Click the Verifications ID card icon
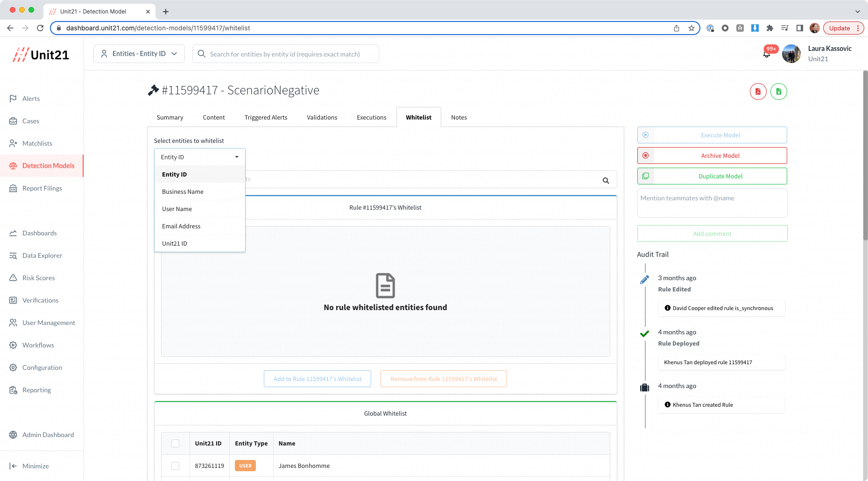 (x=13, y=300)
